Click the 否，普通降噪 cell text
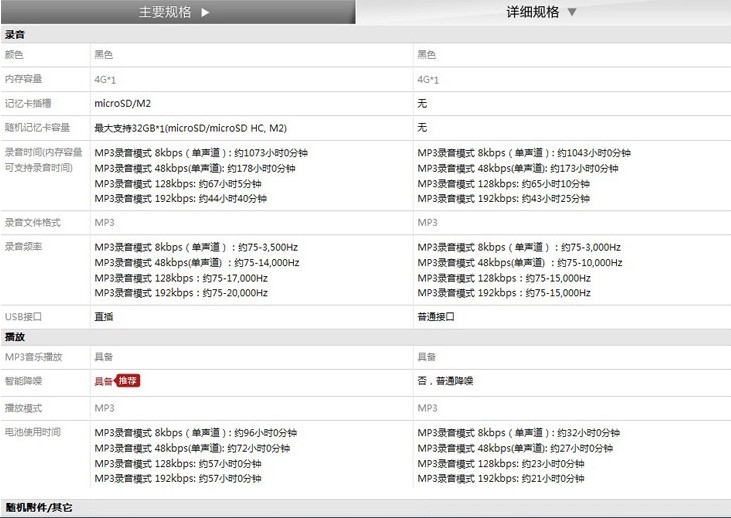This screenshot has width=731, height=518. coord(445,381)
